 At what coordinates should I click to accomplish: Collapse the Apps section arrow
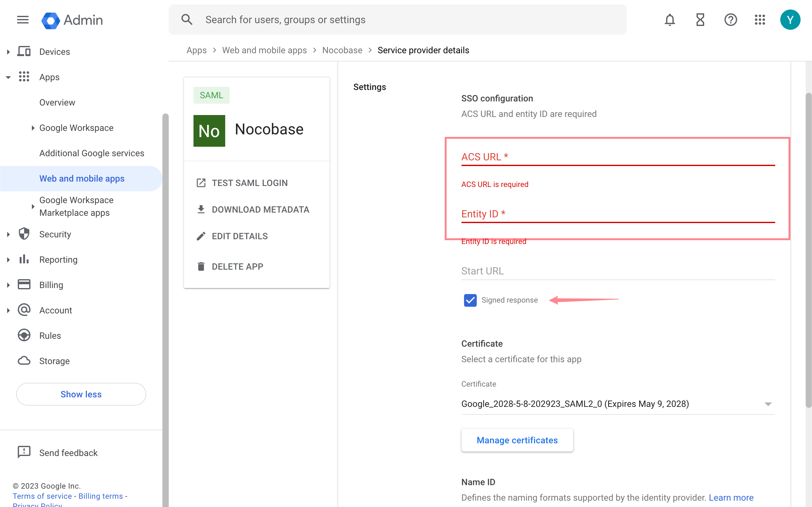[8, 77]
